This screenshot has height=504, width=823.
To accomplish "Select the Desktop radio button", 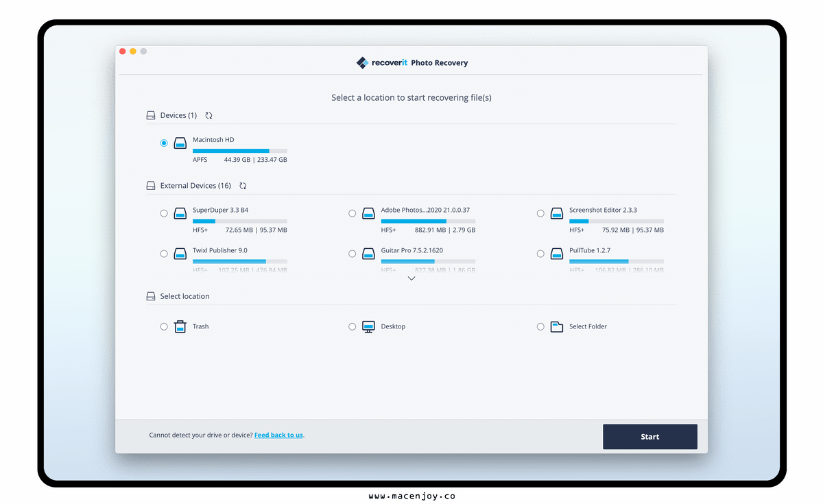I will coord(352,326).
